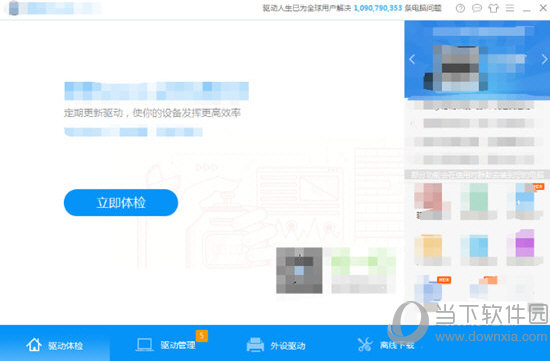Viewport: 550px width, 361px height.
Task: Switch to the 驱动管理 tab
Action: (x=166, y=345)
